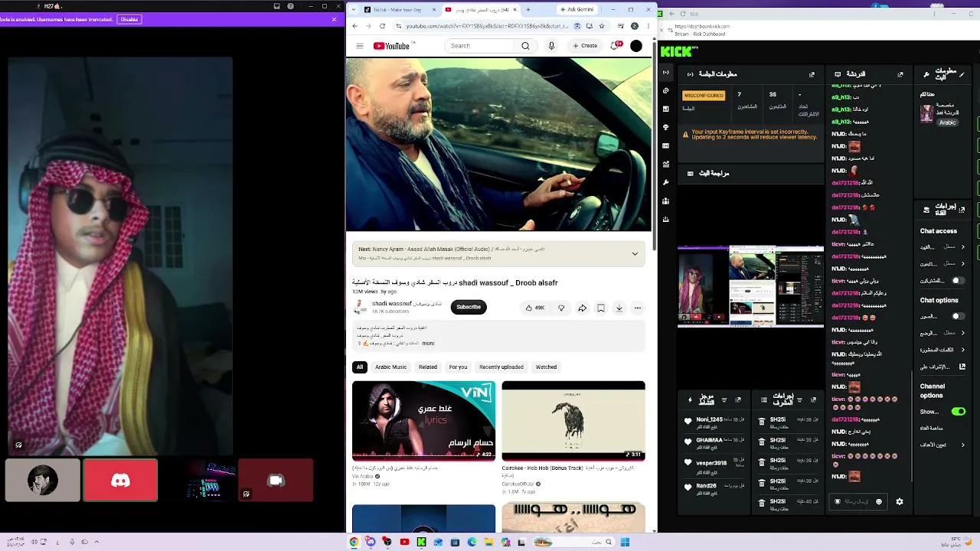Screen dimensions: 980x551
Task: Filter the moderator actions list
Action: pos(799,400)
